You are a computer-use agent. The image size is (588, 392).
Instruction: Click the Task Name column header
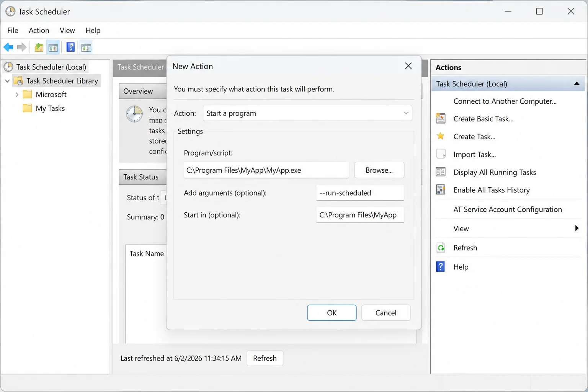[x=147, y=253]
